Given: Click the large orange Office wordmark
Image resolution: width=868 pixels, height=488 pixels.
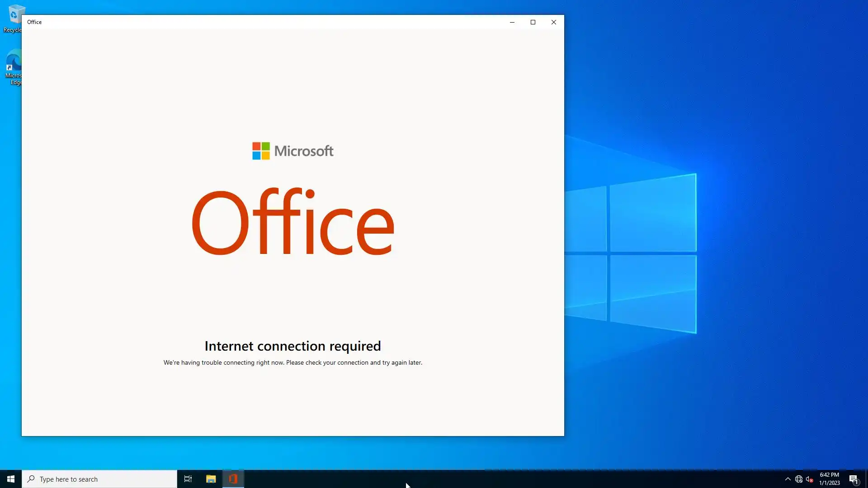Looking at the screenshot, I should coord(293,222).
